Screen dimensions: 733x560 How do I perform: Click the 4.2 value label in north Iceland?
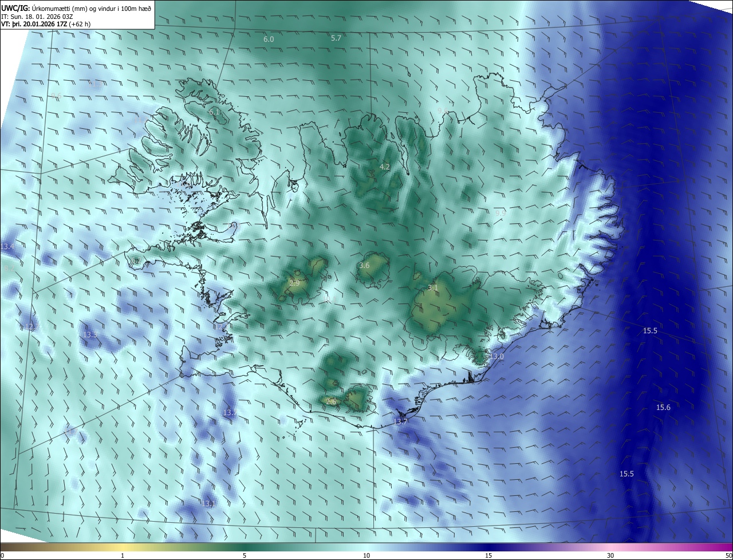[385, 167]
